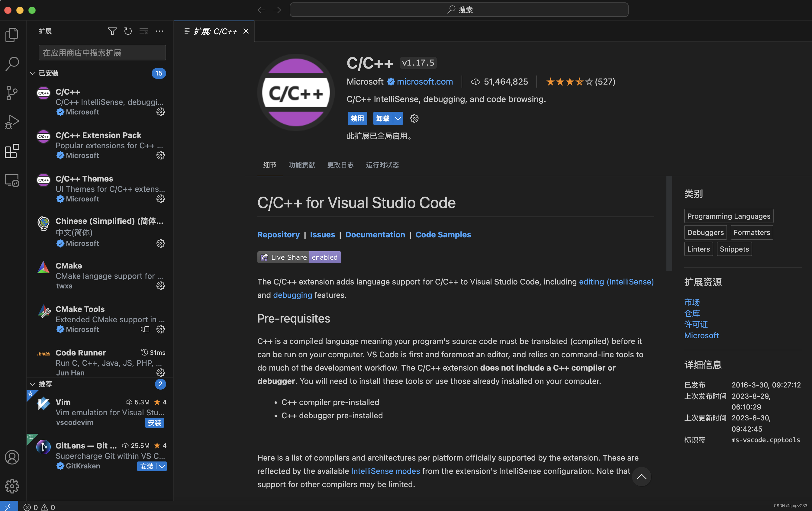Image resolution: width=812 pixels, height=511 pixels.
Task: Refresh the extensions list
Action: coord(128,31)
